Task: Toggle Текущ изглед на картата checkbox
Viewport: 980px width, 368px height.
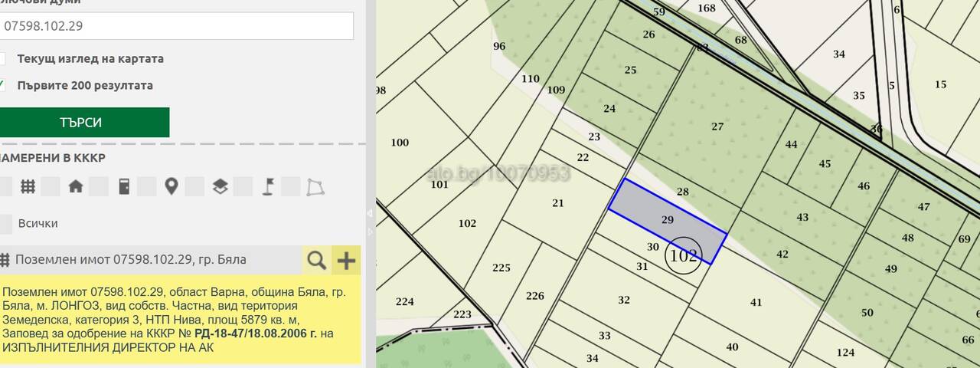Action: coord(3,59)
